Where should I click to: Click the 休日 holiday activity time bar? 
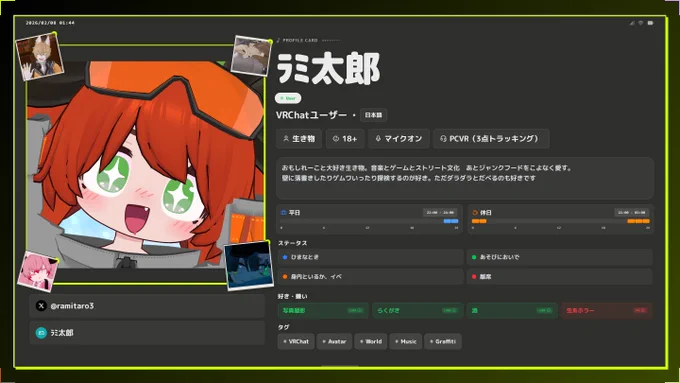coord(561,221)
